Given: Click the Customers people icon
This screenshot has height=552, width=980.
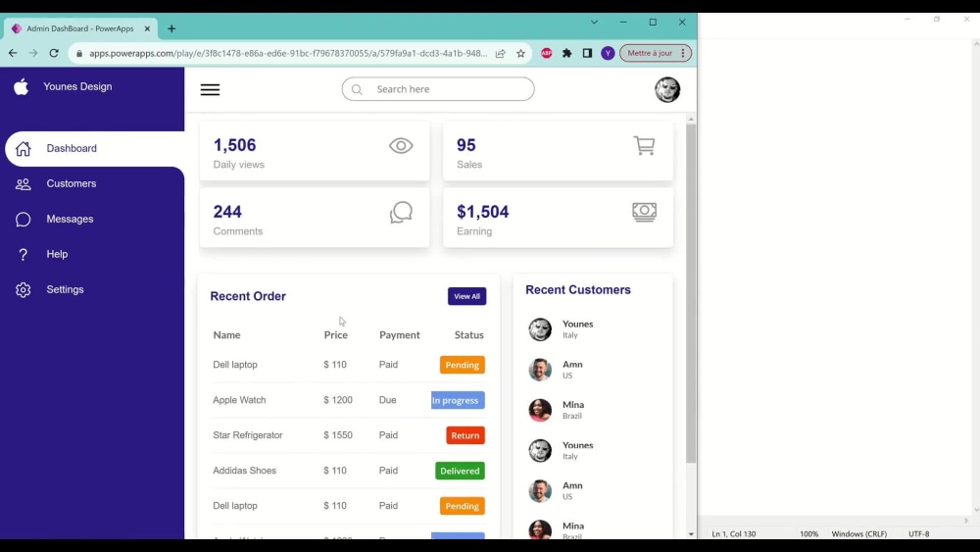Looking at the screenshot, I should pos(24,183).
